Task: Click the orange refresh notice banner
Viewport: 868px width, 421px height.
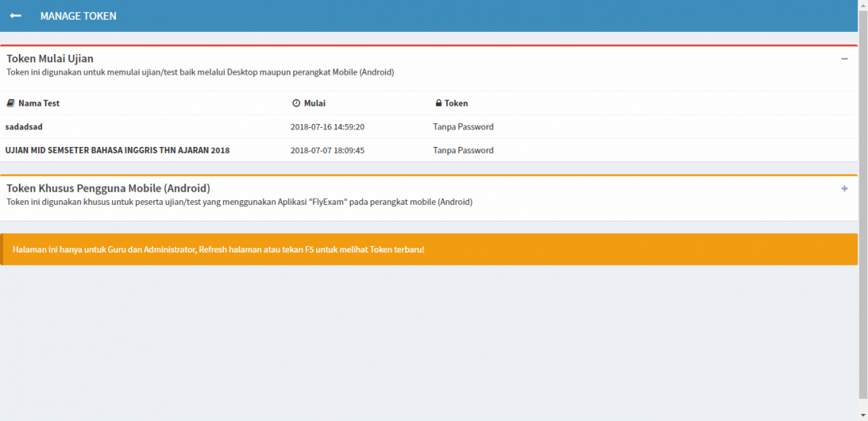Action: click(x=429, y=250)
